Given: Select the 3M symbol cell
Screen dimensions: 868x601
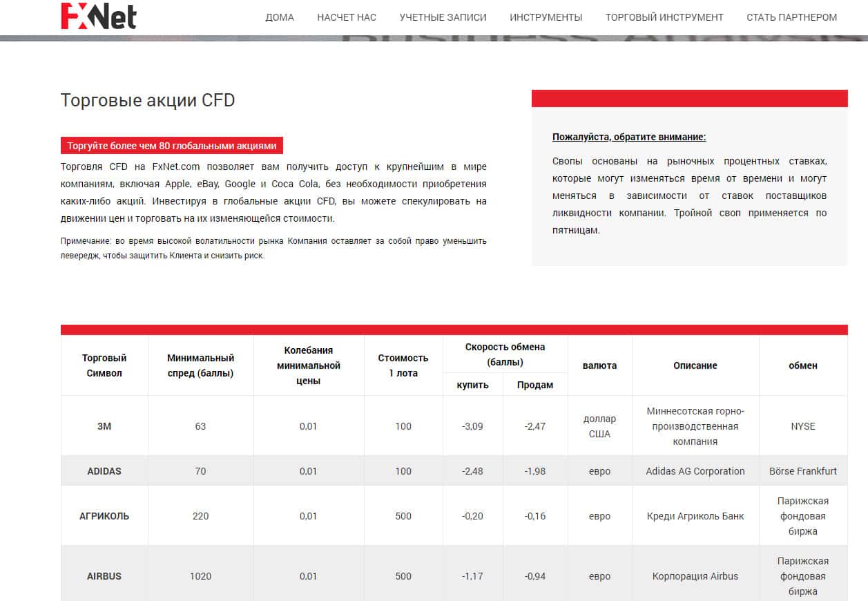Looking at the screenshot, I should pyautogui.click(x=104, y=426).
